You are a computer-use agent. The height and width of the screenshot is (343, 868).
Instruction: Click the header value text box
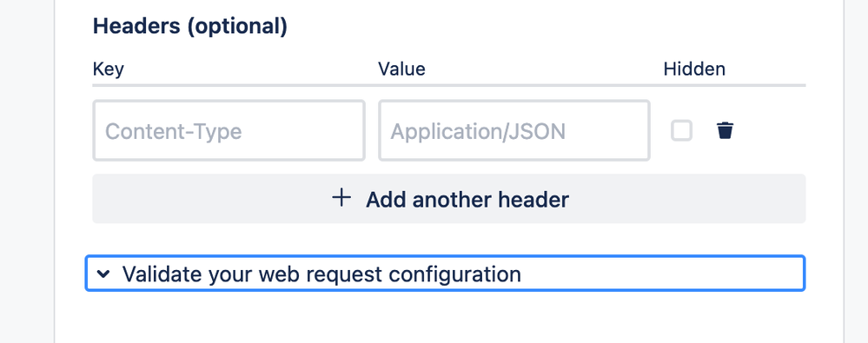[514, 130]
